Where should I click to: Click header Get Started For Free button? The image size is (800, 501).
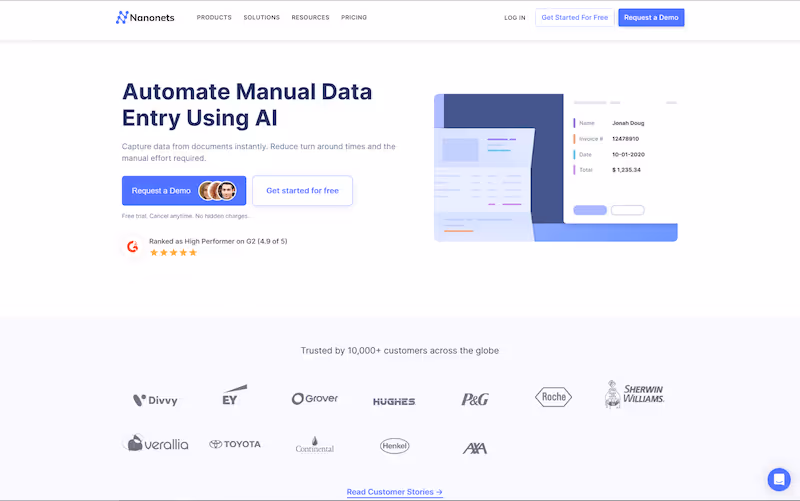point(574,17)
